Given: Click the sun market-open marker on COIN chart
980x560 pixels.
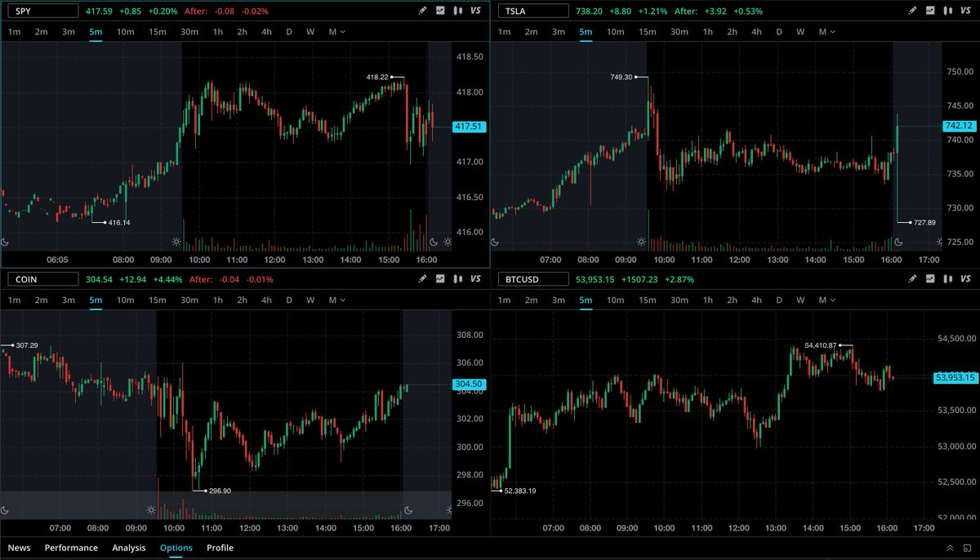Looking at the screenshot, I should [151, 509].
